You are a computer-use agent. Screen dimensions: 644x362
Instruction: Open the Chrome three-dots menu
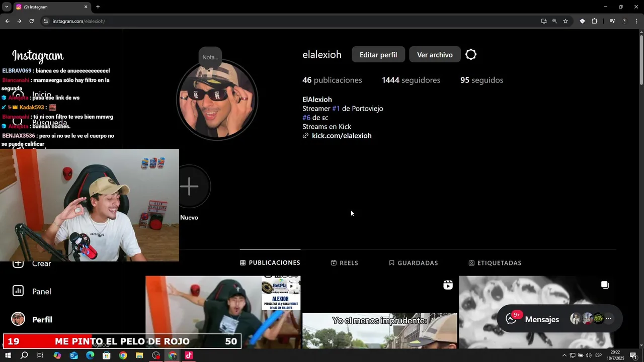636,21
